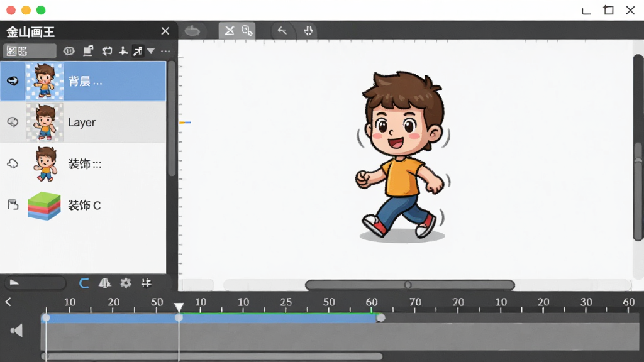Screen dimensions: 644x362
Task: Click the scissors-shaped tool in the top toolbar
Action: coord(229,31)
